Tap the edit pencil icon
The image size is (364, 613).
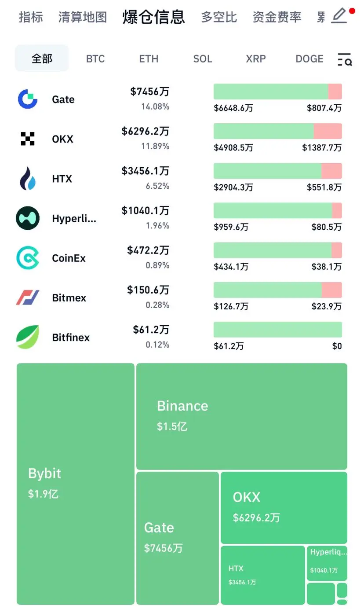click(x=339, y=16)
